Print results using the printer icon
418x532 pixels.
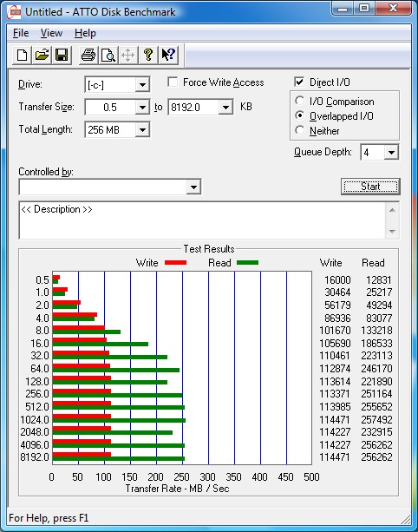point(88,55)
